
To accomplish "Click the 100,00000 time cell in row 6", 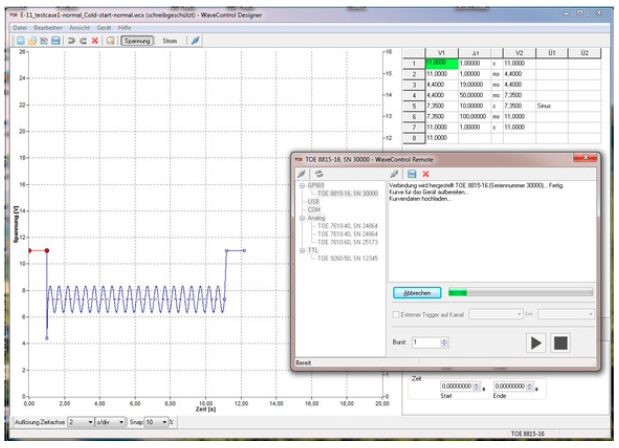I will tap(475, 116).
